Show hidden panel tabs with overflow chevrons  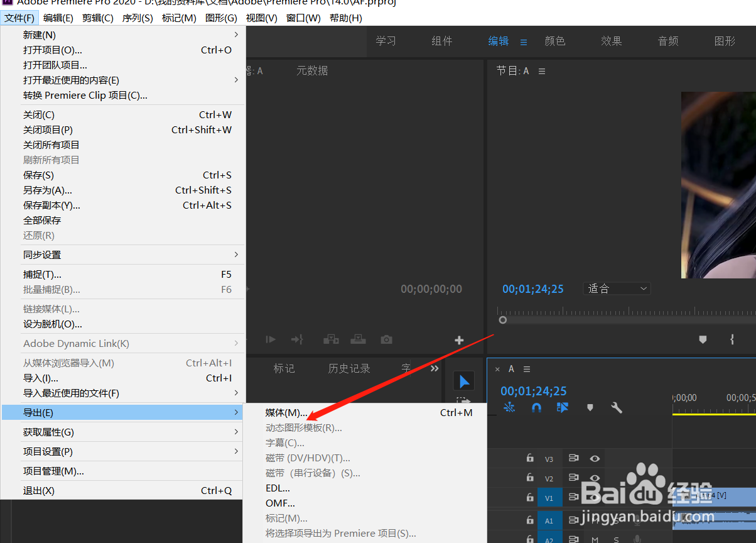point(435,368)
